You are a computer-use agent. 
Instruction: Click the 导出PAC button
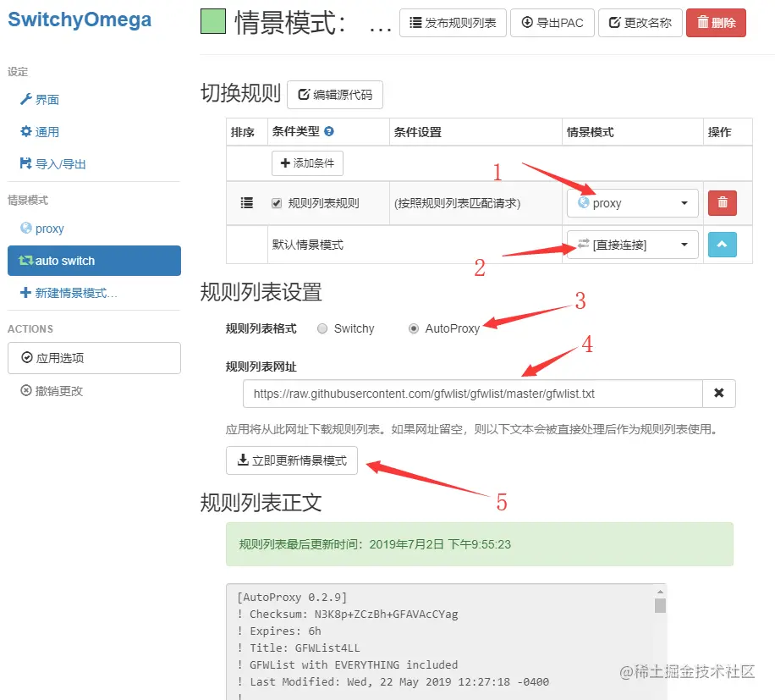(x=552, y=23)
